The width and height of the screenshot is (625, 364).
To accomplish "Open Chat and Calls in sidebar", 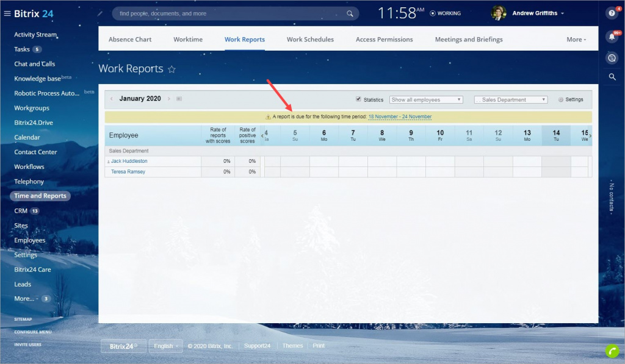I will click(x=35, y=64).
